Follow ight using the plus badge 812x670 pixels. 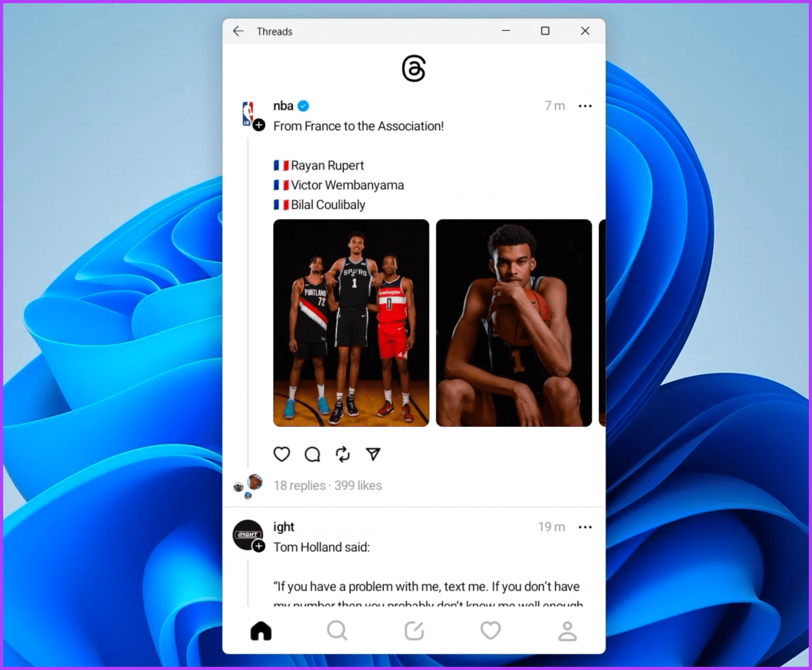pyautogui.click(x=259, y=547)
